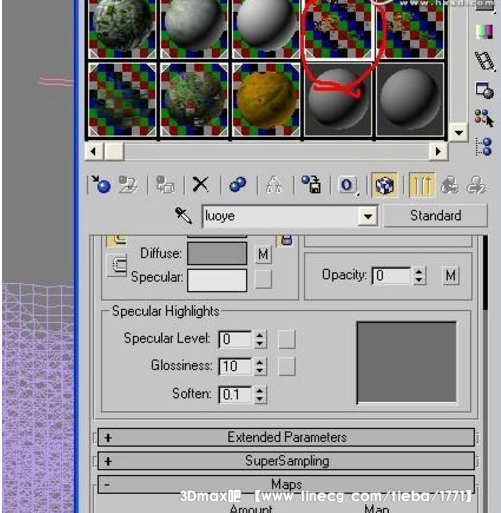Image resolution: width=501 pixels, height=513 pixels.
Task: Click the Glossiness map button
Action: coord(287,366)
